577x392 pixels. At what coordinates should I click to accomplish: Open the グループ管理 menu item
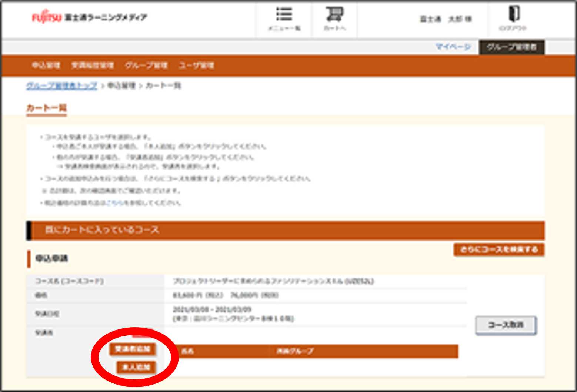(146, 66)
